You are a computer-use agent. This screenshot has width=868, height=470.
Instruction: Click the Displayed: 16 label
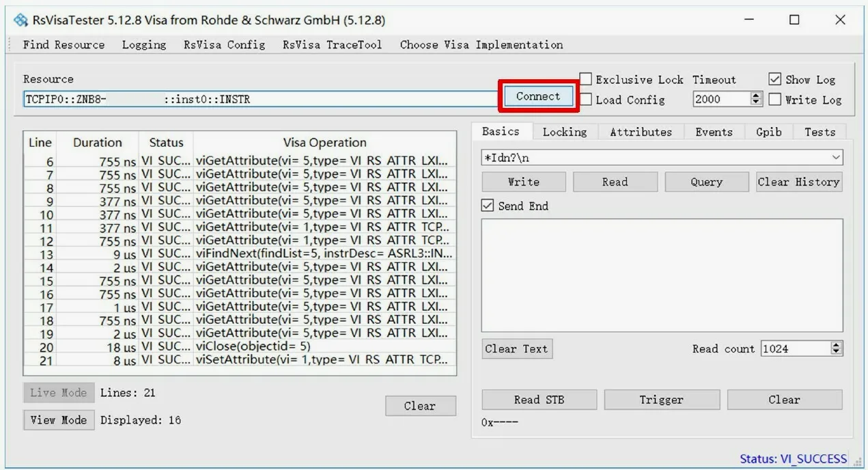141,420
